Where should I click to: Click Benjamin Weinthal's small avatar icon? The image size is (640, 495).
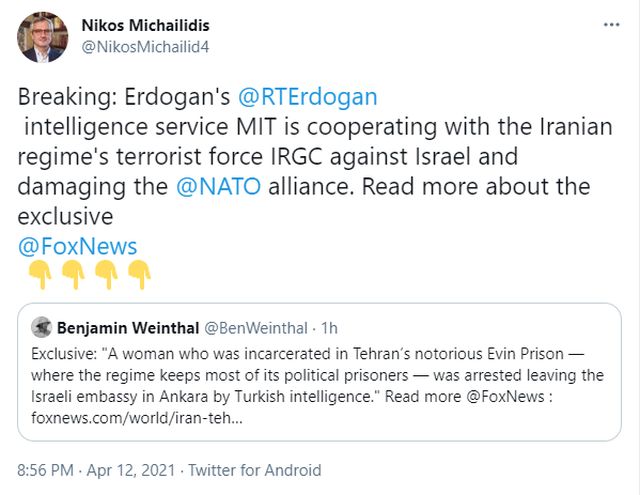click(x=42, y=327)
